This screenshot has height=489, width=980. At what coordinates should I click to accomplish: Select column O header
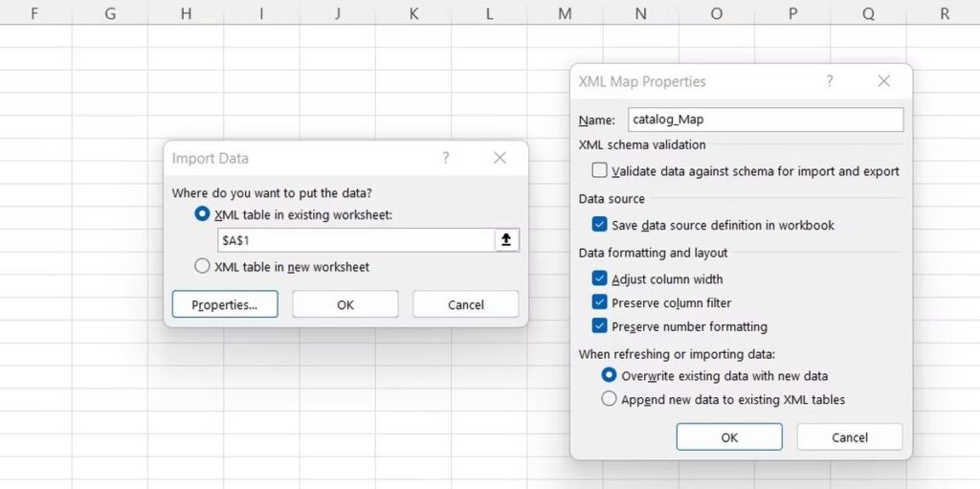[717, 13]
